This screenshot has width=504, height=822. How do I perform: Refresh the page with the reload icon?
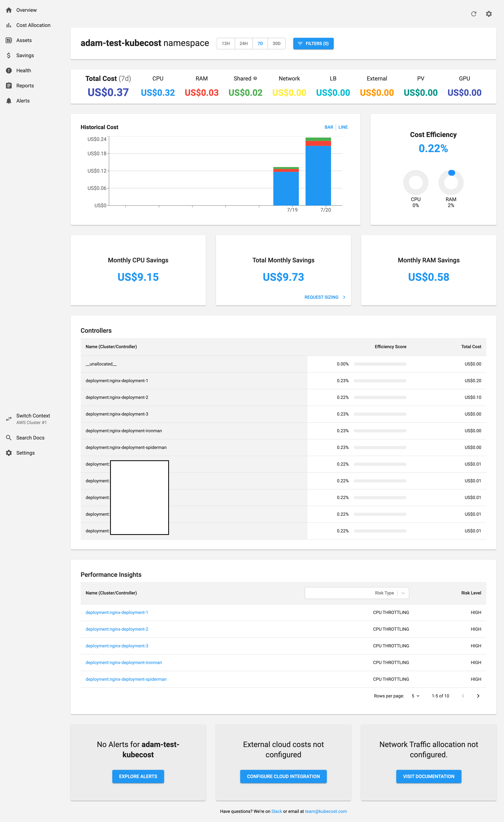coord(473,14)
